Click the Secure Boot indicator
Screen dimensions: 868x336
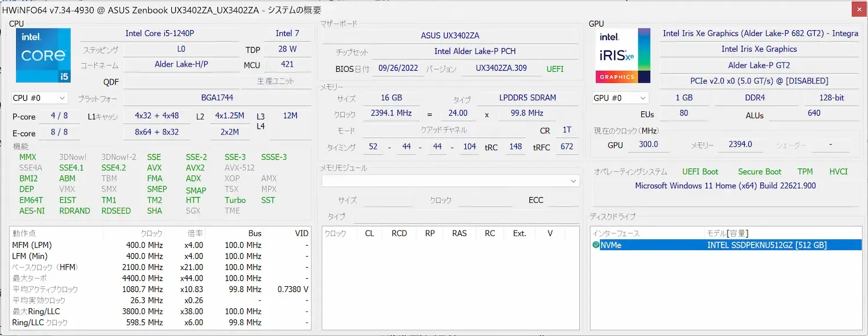click(759, 171)
